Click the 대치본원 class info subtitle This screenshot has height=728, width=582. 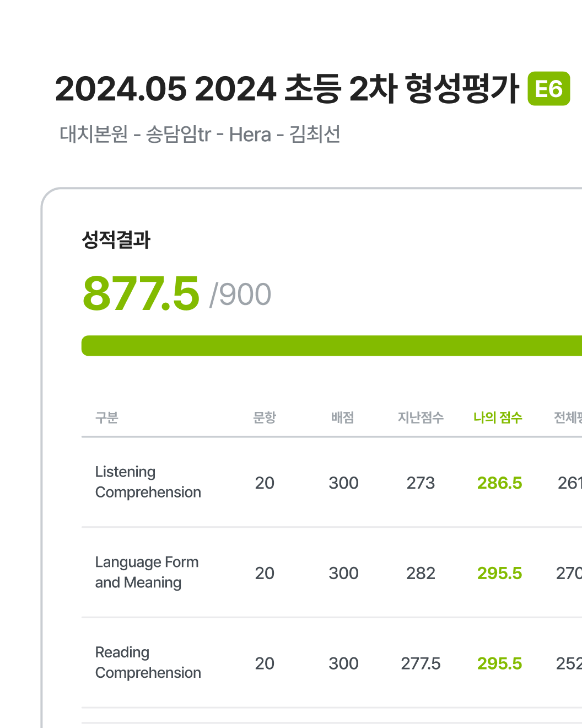pyautogui.click(x=200, y=134)
